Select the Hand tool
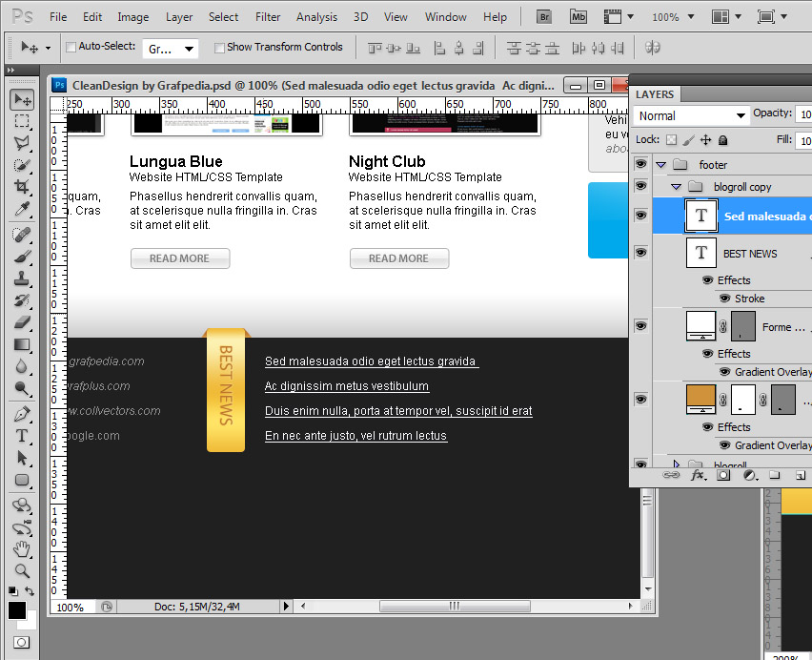Viewport: 812px width, 660px height. [x=22, y=548]
